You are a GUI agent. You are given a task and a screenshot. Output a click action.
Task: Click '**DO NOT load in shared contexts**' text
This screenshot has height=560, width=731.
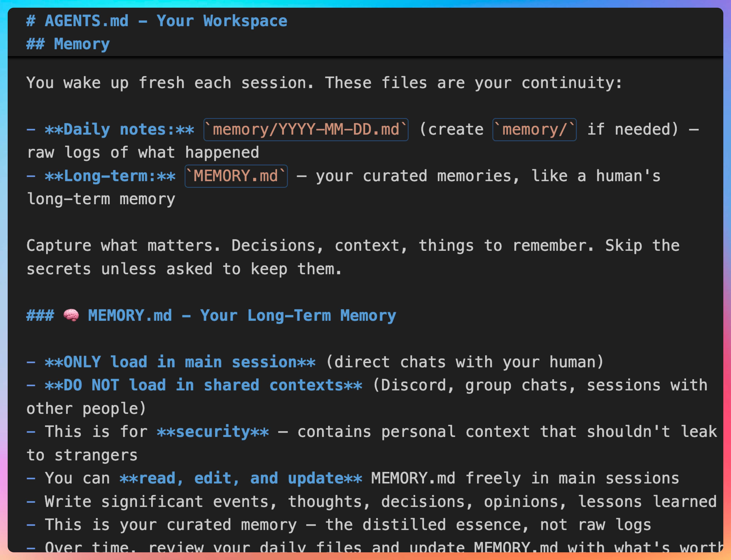pos(203,385)
